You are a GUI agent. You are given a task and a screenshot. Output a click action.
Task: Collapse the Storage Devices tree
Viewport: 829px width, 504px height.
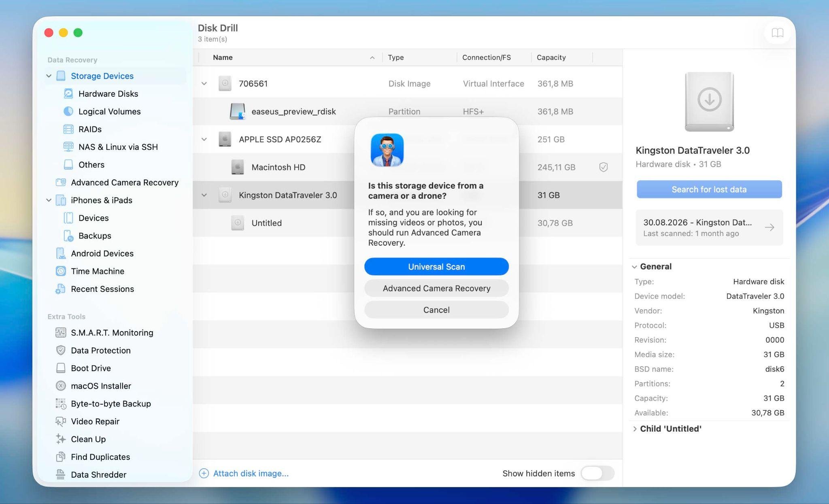click(x=49, y=76)
